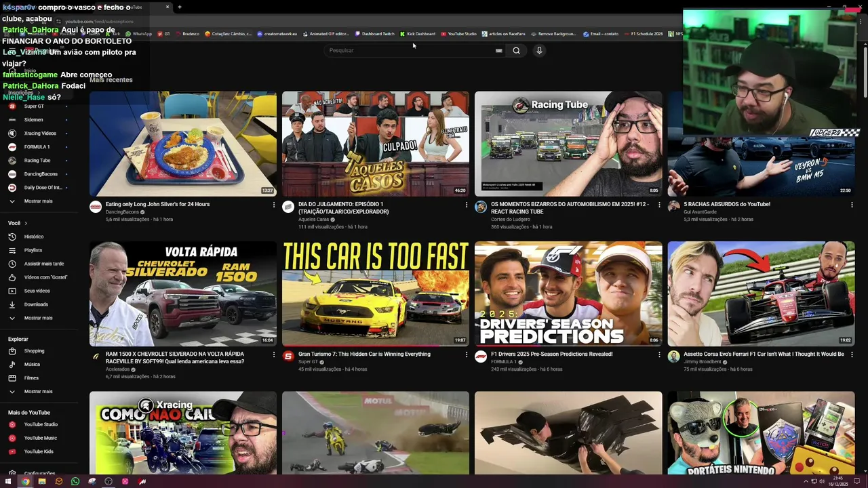Open Assistir mais tarde
Viewport: 868px width, 488px height.
tap(44, 264)
